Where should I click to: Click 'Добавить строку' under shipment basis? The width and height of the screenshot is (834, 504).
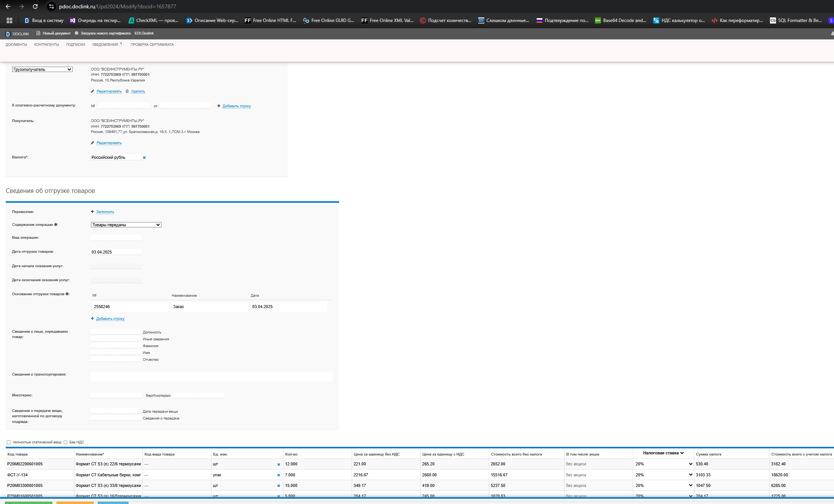(110, 319)
